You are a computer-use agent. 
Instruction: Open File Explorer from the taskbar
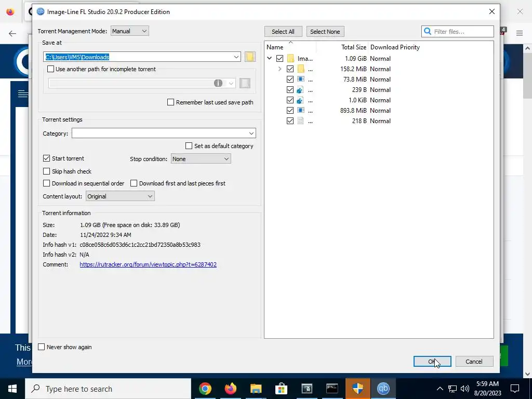[256, 389]
